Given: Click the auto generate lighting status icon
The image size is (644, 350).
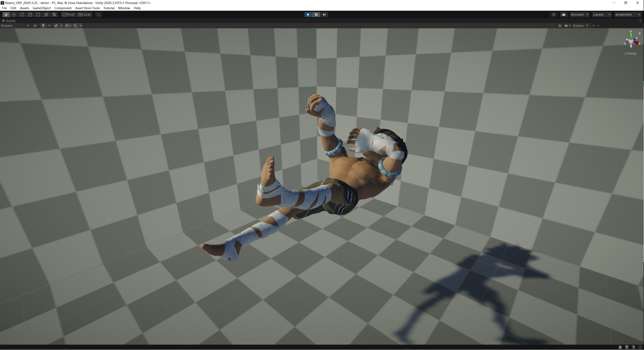Looking at the screenshot, I should point(633,347).
